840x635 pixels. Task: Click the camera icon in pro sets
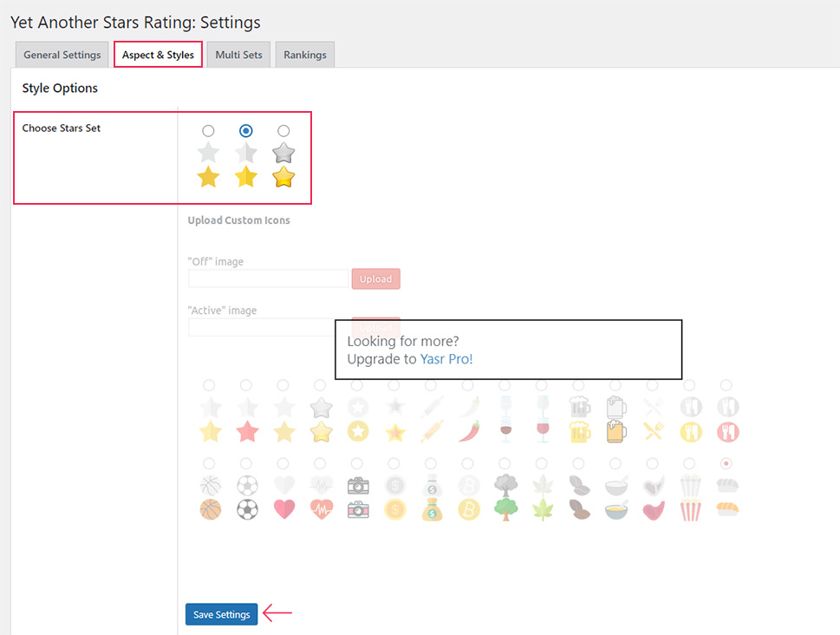click(358, 509)
